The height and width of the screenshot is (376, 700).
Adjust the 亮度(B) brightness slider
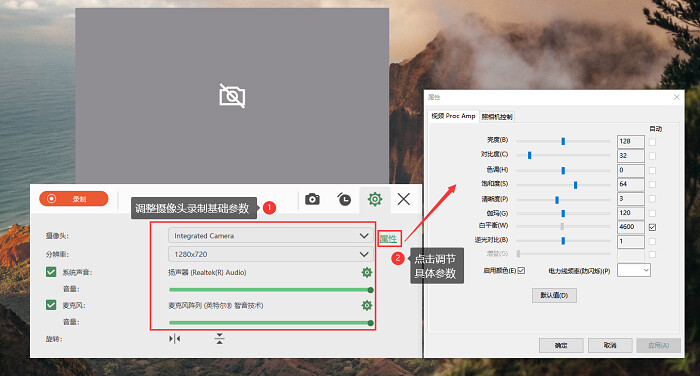[x=563, y=141]
